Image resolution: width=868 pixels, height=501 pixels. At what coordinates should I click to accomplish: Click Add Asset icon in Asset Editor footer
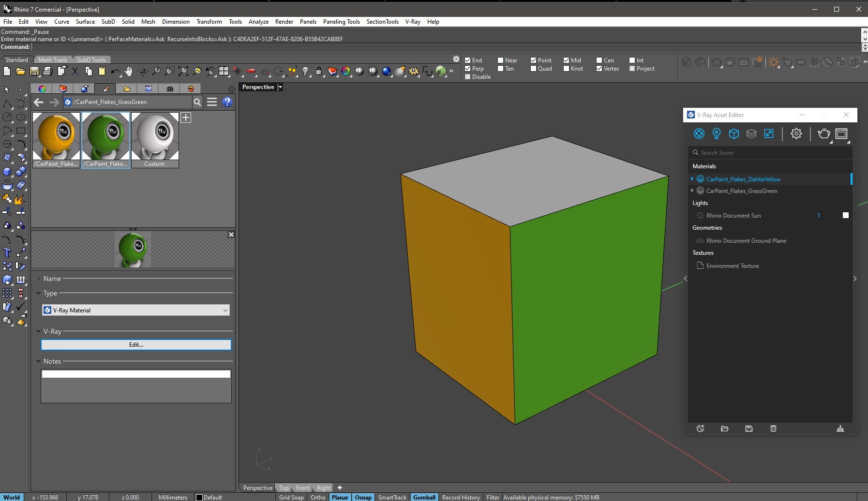[x=700, y=428]
